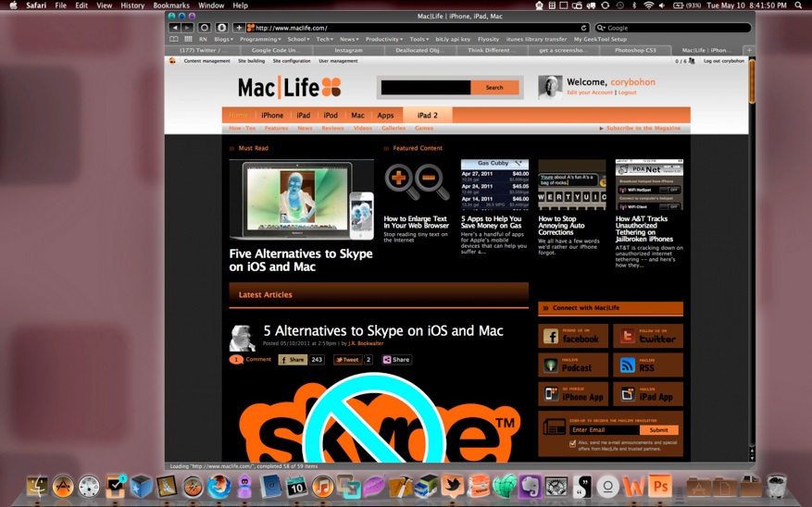Click the Bluetooth menu bar icon
The height and width of the screenshot is (507, 812).
pyautogui.click(x=634, y=6)
